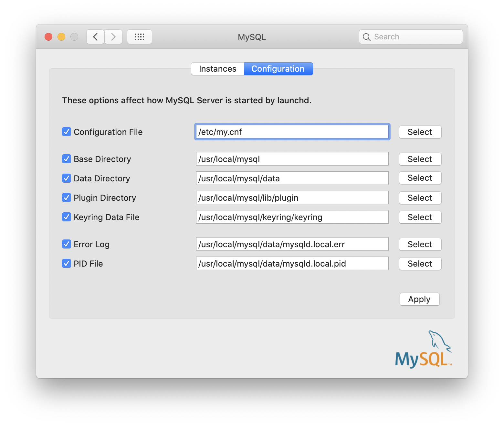The height and width of the screenshot is (426, 504).
Task: Edit the mysqld.local.err error log field
Action: (292, 244)
